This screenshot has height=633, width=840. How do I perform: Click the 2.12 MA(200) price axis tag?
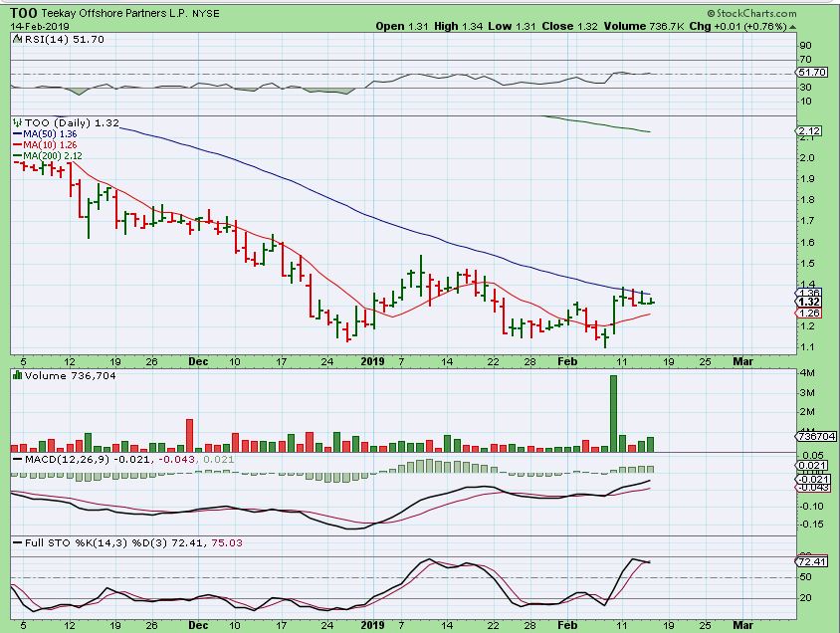tap(809, 130)
